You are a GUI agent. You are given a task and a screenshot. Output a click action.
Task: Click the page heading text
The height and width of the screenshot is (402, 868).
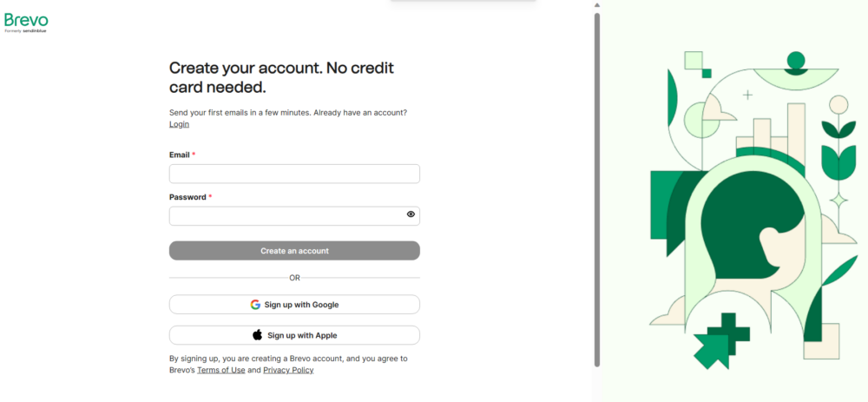(281, 77)
